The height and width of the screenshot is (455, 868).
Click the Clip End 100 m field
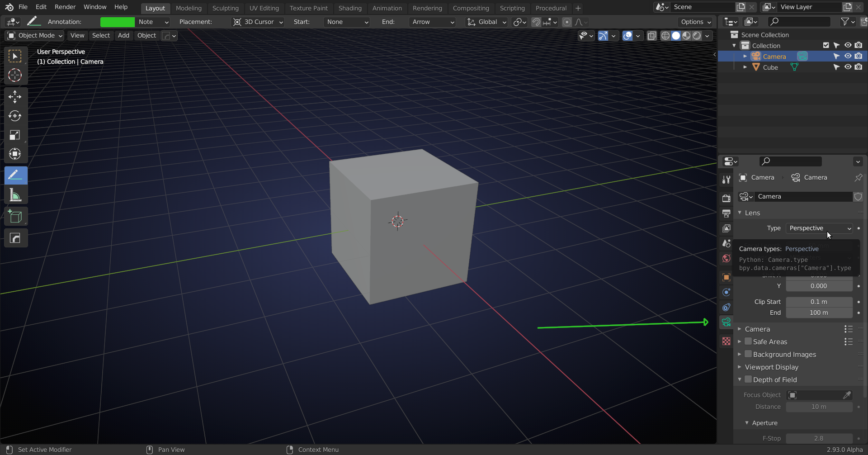click(x=819, y=313)
